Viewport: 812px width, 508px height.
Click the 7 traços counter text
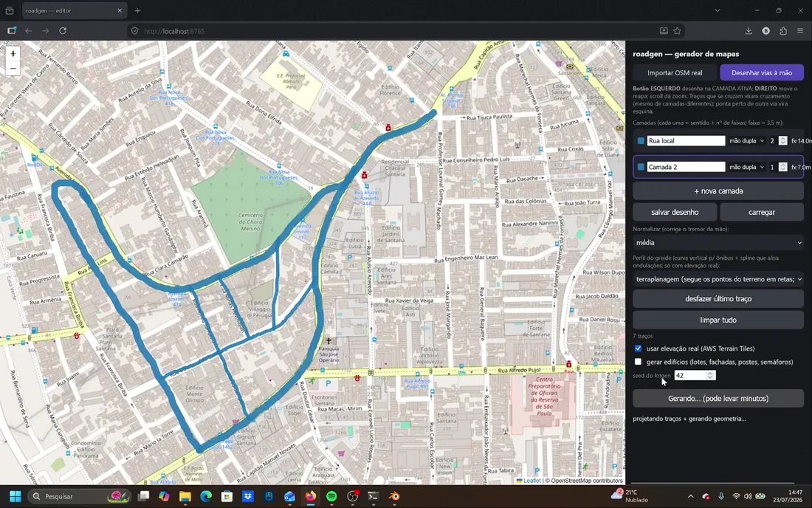point(643,336)
